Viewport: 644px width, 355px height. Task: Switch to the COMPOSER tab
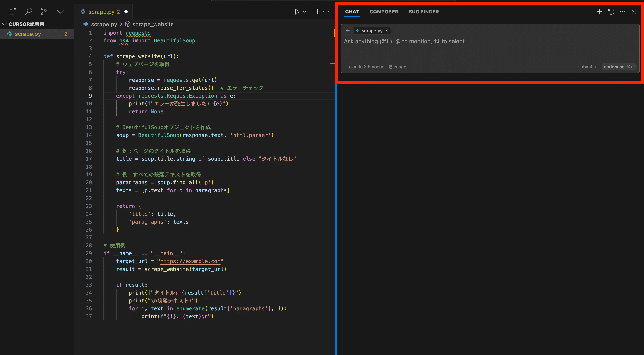(x=384, y=12)
